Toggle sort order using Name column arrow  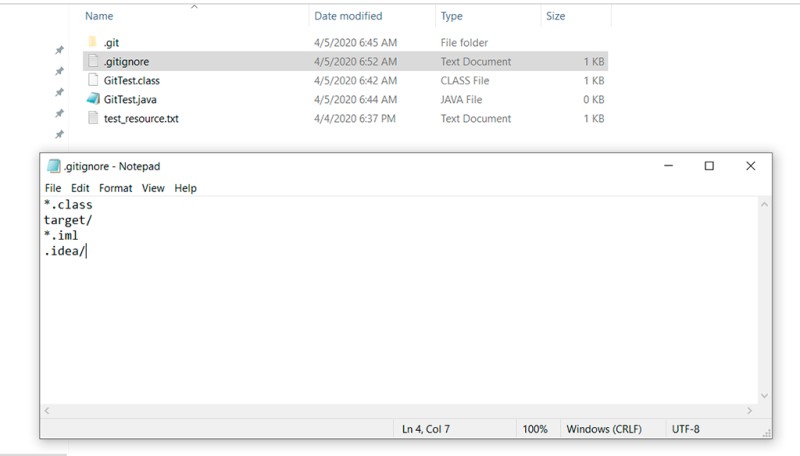(x=194, y=7)
